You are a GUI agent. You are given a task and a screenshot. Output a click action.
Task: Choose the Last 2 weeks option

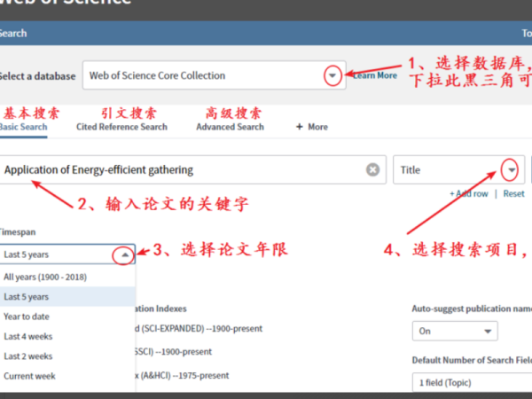tap(67, 356)
